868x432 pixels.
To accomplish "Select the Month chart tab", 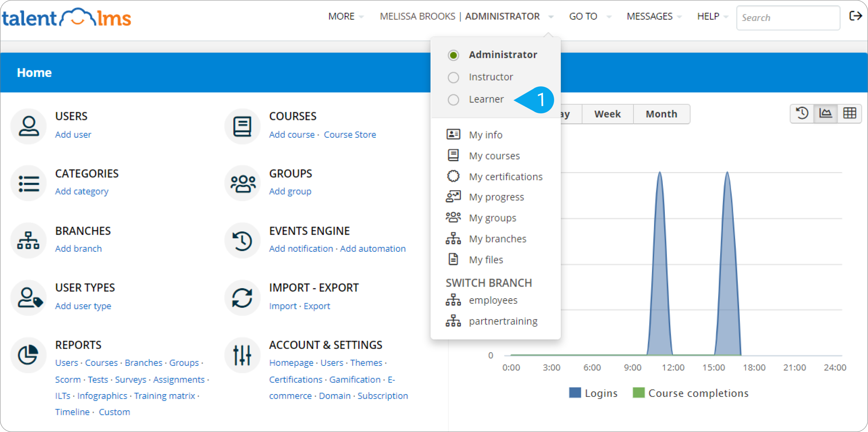I will [661, 114].
